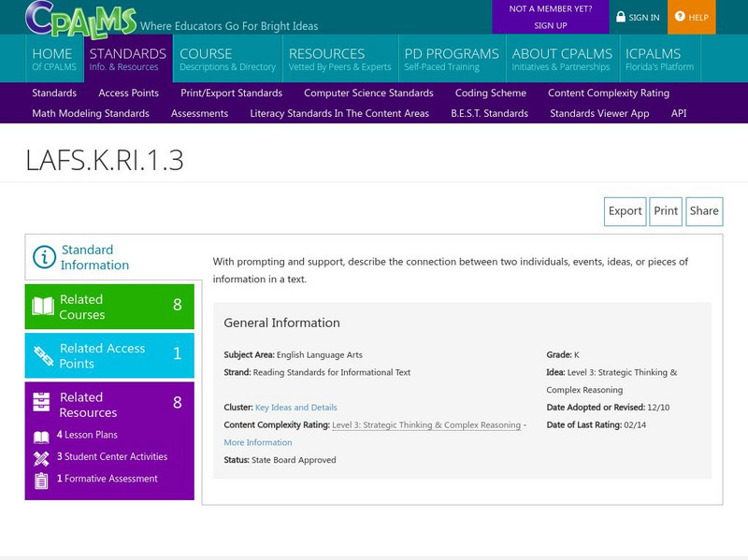Open the Key Ideas and Details link

pos(295,408)
